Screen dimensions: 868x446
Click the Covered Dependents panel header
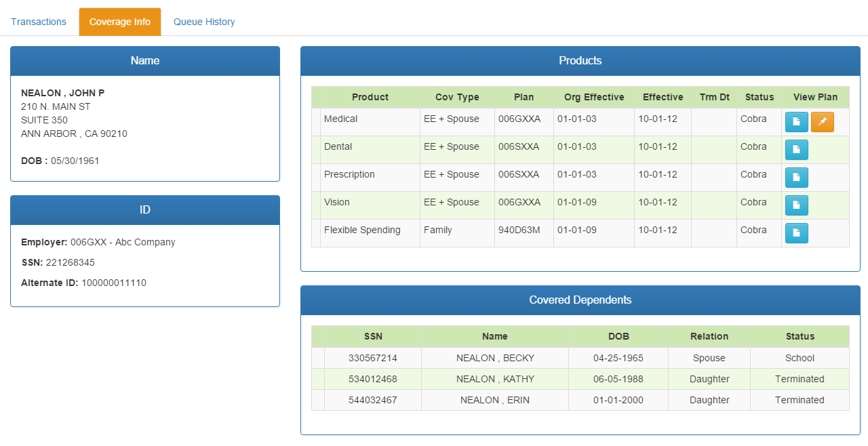(x=580, y=300)
